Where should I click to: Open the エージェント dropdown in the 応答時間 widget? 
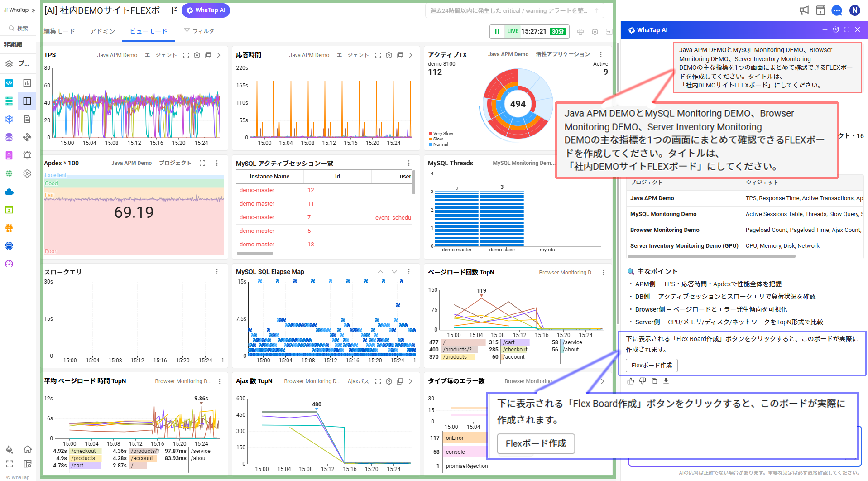click(353, 55)
